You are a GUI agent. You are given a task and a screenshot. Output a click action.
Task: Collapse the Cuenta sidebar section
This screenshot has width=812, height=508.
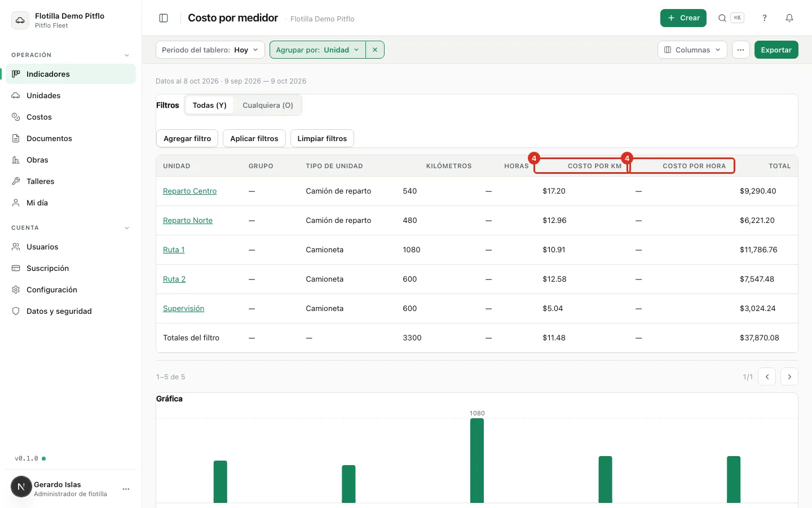[x=127, y=228]
